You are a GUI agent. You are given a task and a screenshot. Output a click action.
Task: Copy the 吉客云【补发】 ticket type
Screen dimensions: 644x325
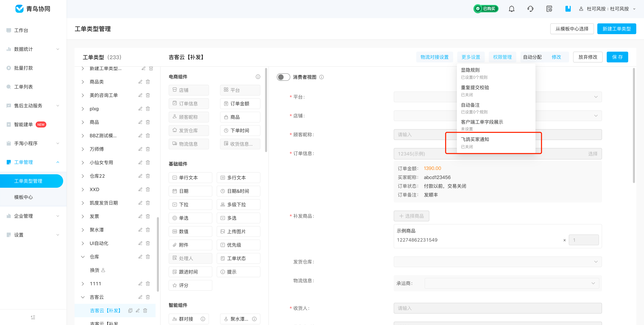tap(130, 311)
